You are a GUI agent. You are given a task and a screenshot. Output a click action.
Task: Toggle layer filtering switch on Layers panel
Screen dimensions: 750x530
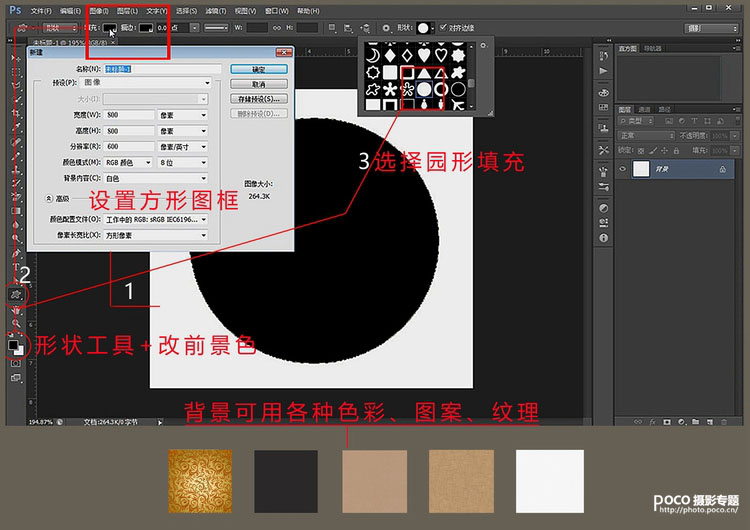738,121
